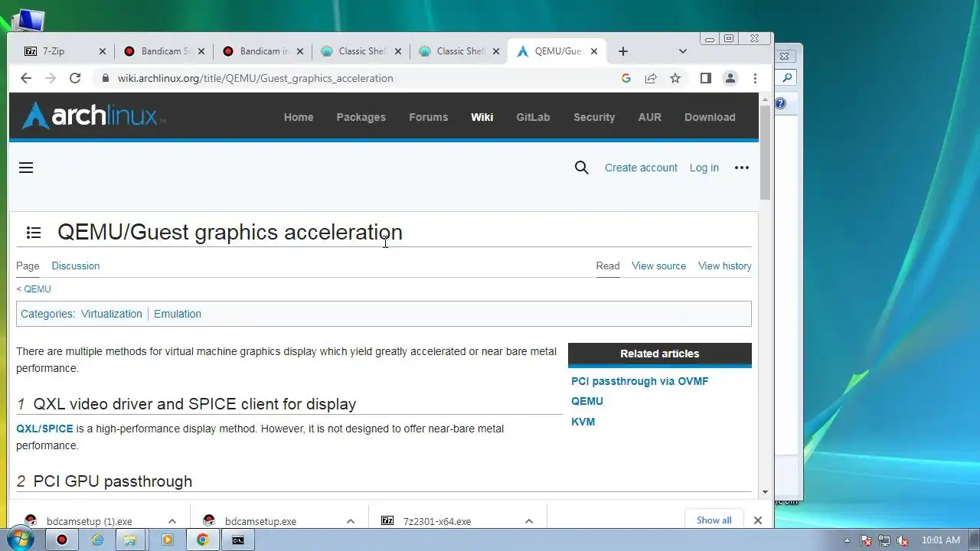The image size is (980, 551).
Task: Open Windows Media Player taskbar icon
Action: pos(167,540)
